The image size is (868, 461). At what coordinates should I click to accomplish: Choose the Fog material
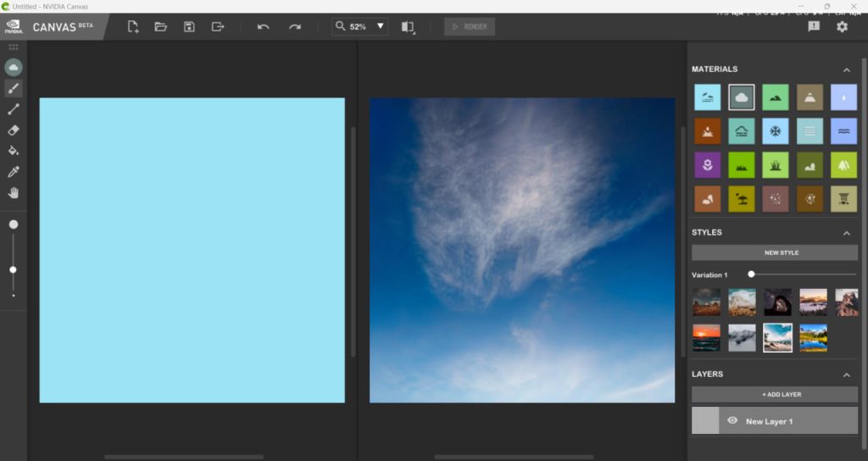(741, 131)
